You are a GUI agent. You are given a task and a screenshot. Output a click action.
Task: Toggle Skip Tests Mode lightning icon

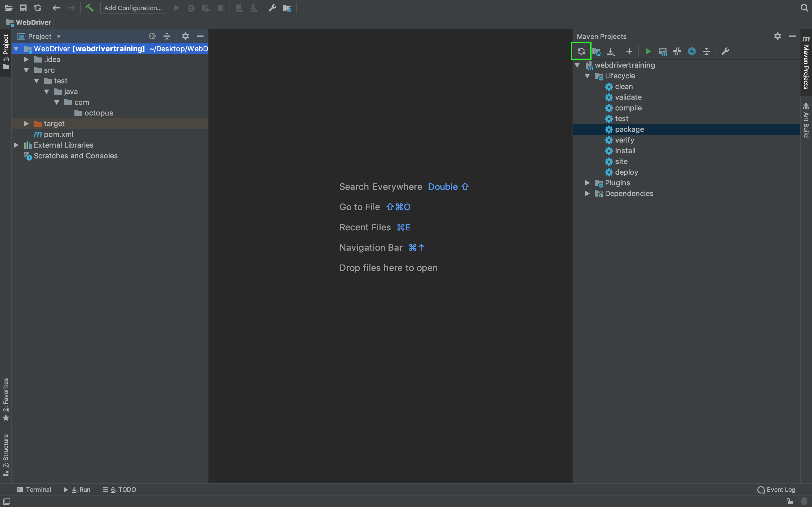(x=692, y=51)
